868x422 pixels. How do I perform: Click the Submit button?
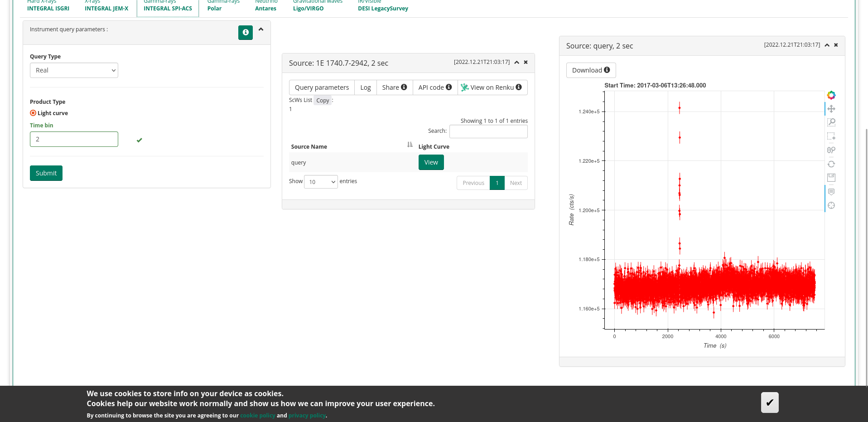click(x=46, y=173)
